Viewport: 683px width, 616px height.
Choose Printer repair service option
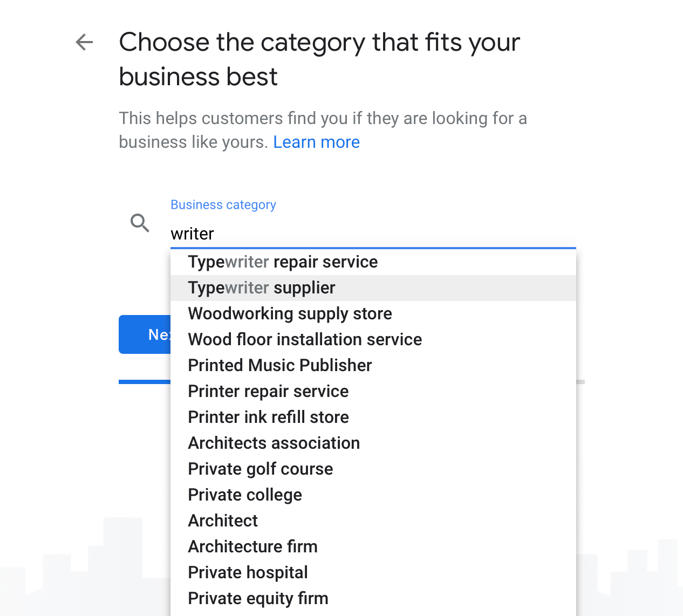[x=268, y=392]
